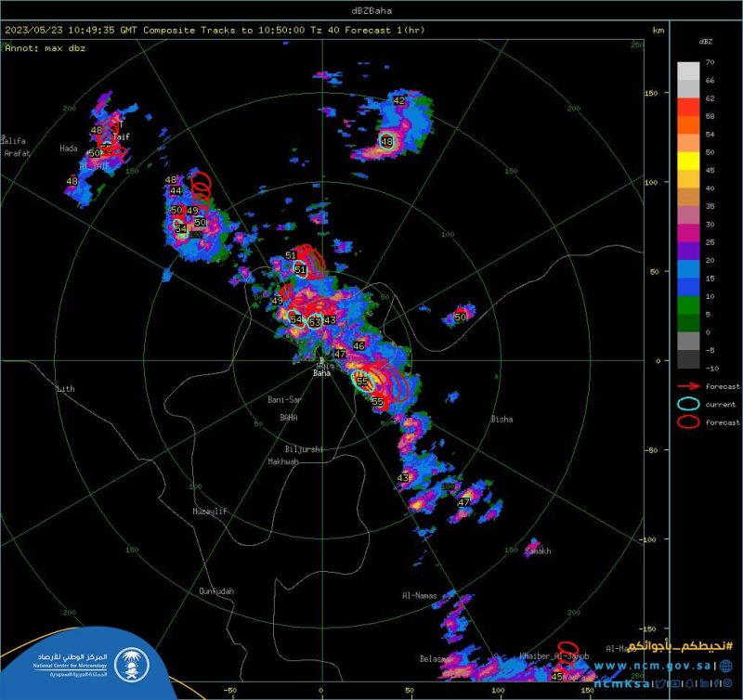
Task: Select the red forecast ellipse in the legend
Action: [688, 422]
